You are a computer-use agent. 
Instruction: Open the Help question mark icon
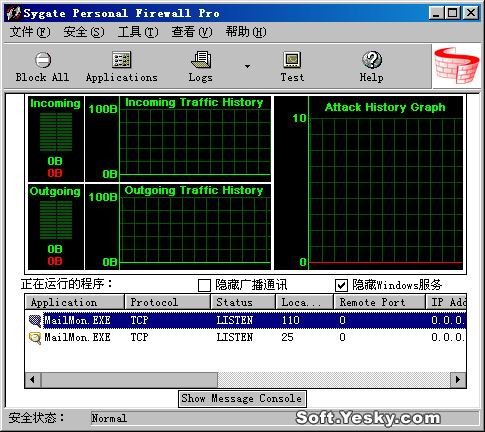(x=372, y=60)
